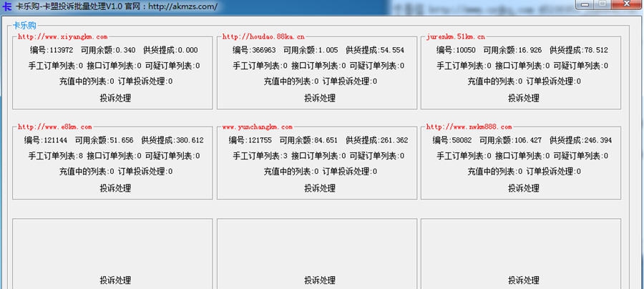644x289 pixels.
Task: Click 充值中的列表:0 in the nwkm888 panel
Action: click(495, 172)
